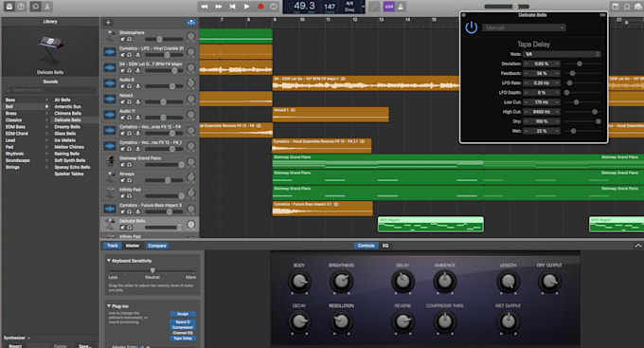Image resolution: width=644 pixels, height=348 pixels.
Task: Enable the tuner icon button
Action: 374,7
